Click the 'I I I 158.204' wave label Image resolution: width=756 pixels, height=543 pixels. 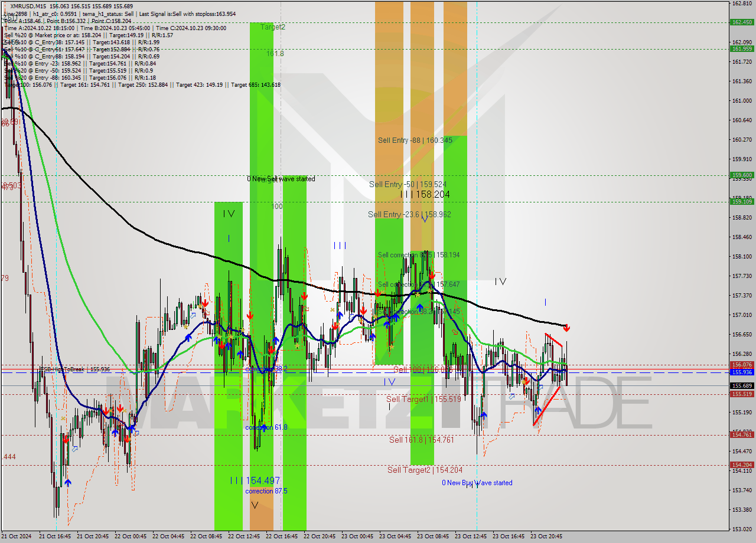425,194
